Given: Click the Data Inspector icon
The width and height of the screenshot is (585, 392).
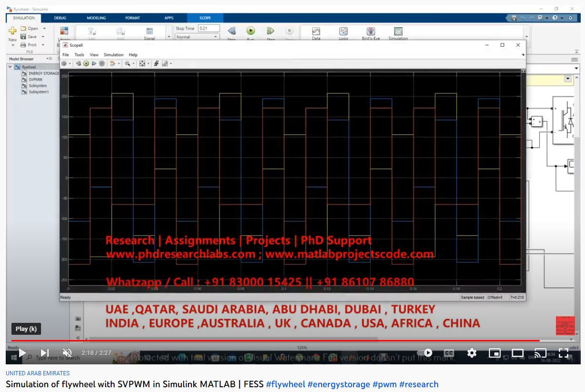Looking at the screenshot, I should tap(316, 31).
